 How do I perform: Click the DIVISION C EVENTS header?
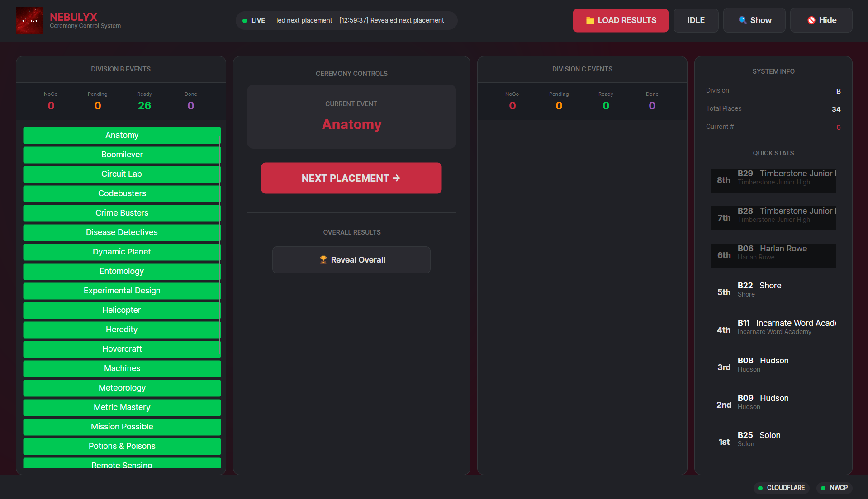tap(582, 69)
